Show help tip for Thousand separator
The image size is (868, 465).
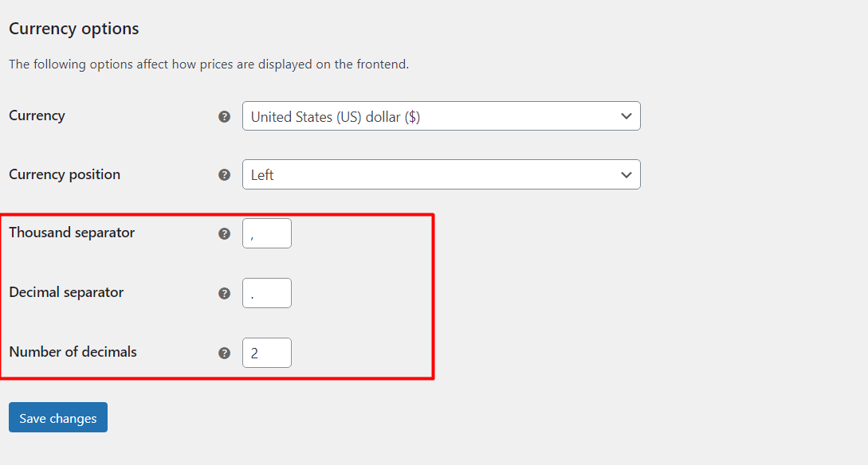tap(224, 233)
